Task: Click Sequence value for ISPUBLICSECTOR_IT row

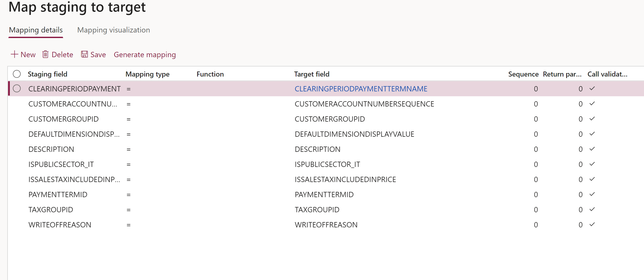Action: (x=536, y=164)
